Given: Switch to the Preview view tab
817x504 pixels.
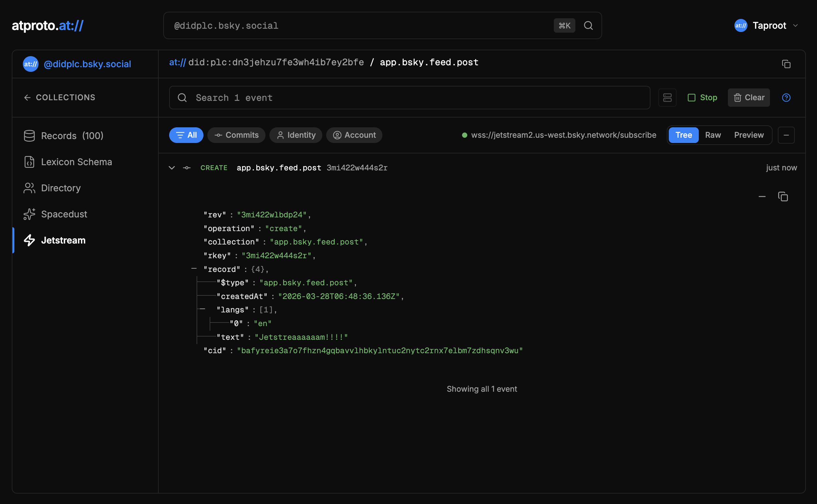Looking at the screenshot, I should click(x=749, y=135).
